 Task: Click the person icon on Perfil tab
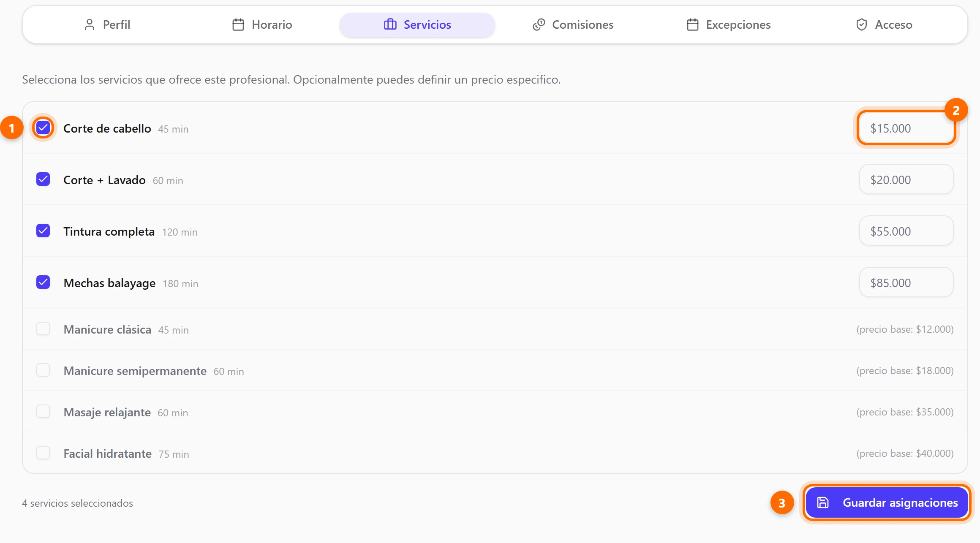[x=89, y=24]
